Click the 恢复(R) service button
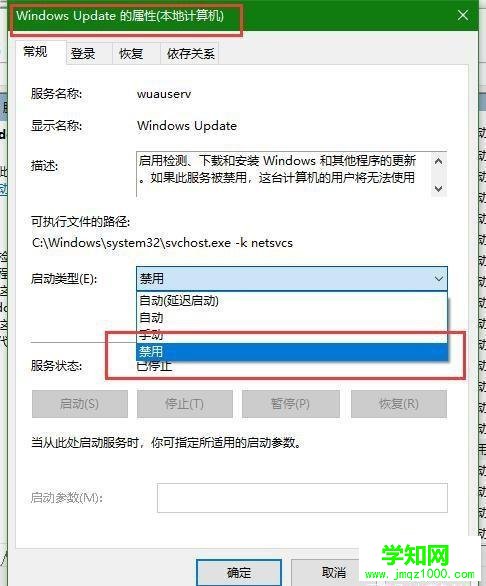The height and width of the screenshot is (586, 486). coord(399,404)
